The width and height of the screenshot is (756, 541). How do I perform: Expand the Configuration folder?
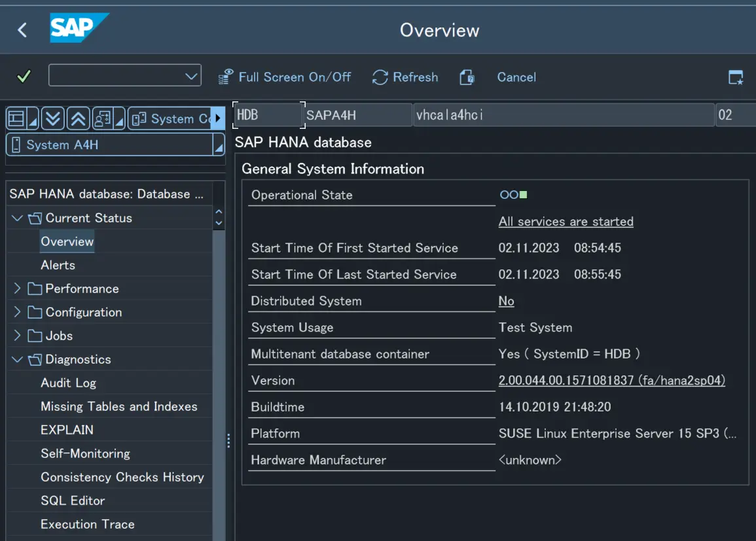(x=18, y=312)
